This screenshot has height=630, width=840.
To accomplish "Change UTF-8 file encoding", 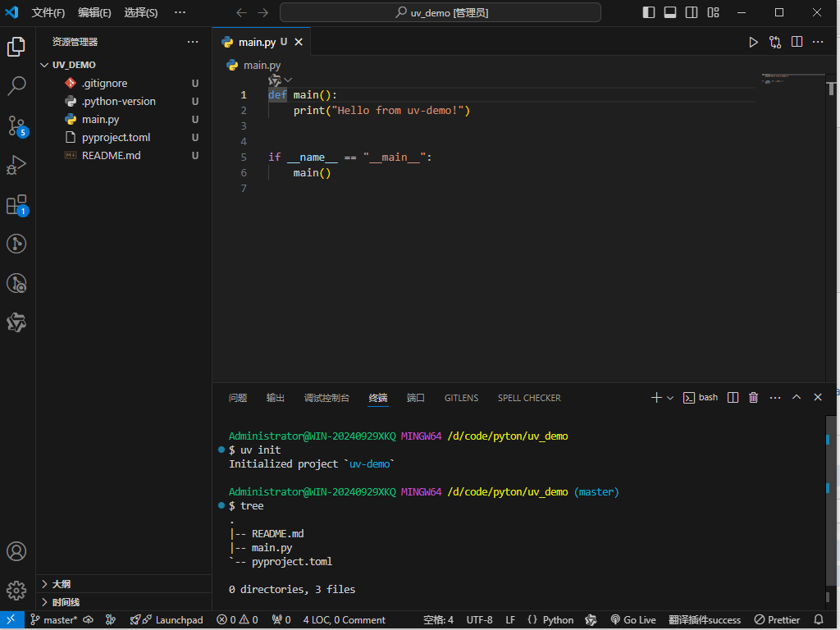I will [x=479, y=620].
